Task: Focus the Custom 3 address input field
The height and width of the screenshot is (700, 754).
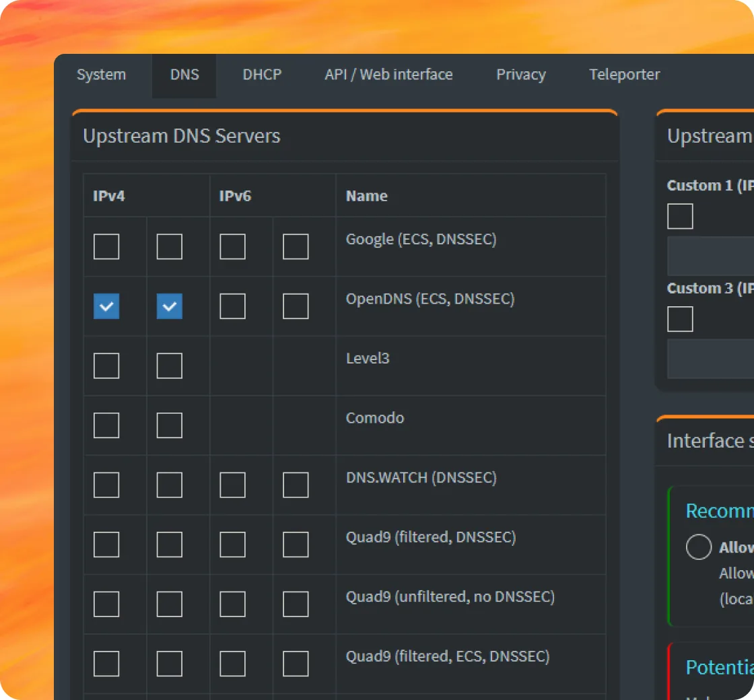Action: pyautogui.click(x=710, y=359)
